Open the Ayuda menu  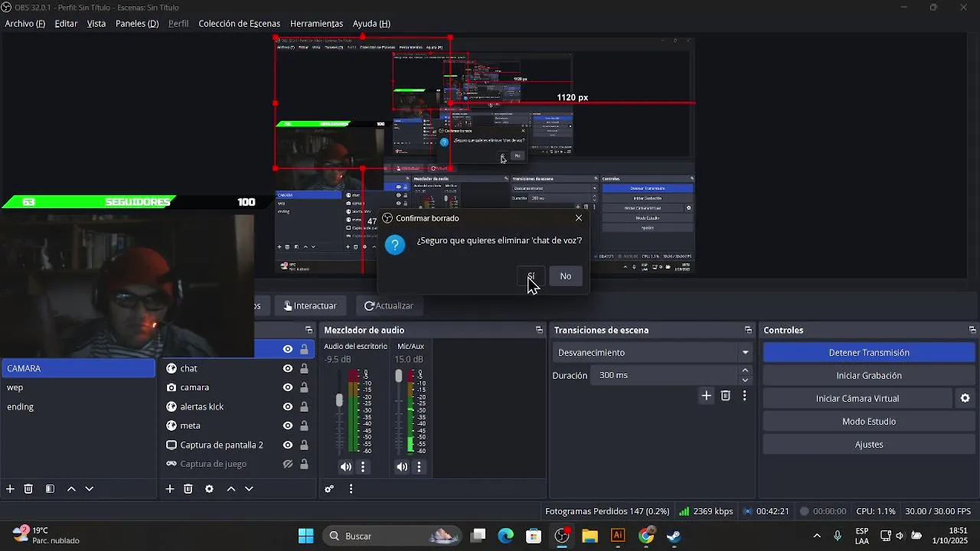click(x=371, y=24)
